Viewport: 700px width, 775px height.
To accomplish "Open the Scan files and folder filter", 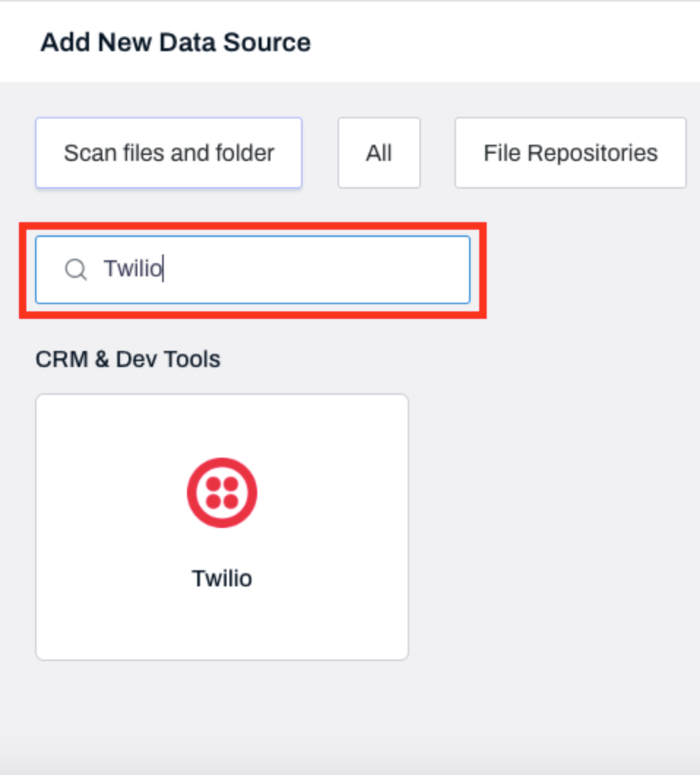I will tap(169, 153).
